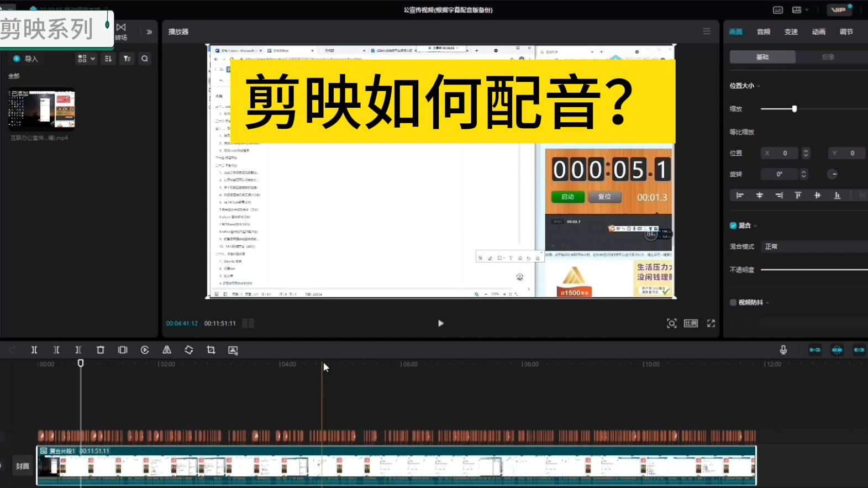Collapse the 混合 section arrow
This screenshot has width=868, height=488.
pyautogui.click(x=755, y=225)
